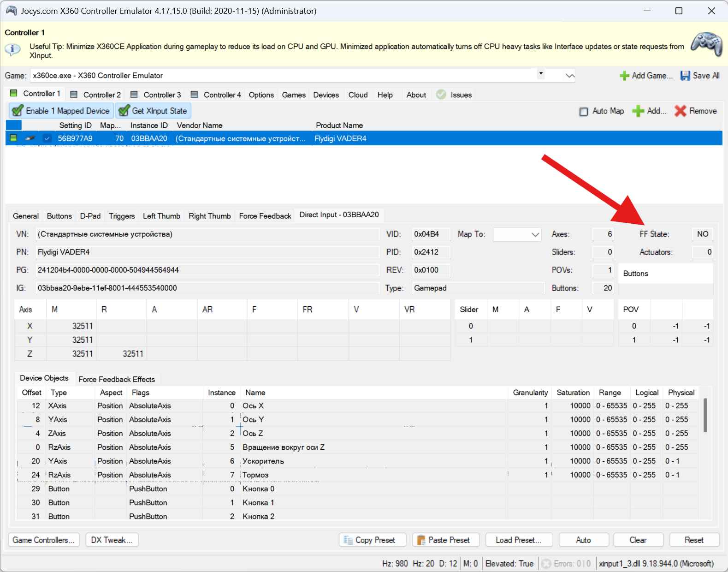Click the Saturation column header
The width and height of the screenshot is (728, 572).
pyautogui.click(x=573, y=393)
